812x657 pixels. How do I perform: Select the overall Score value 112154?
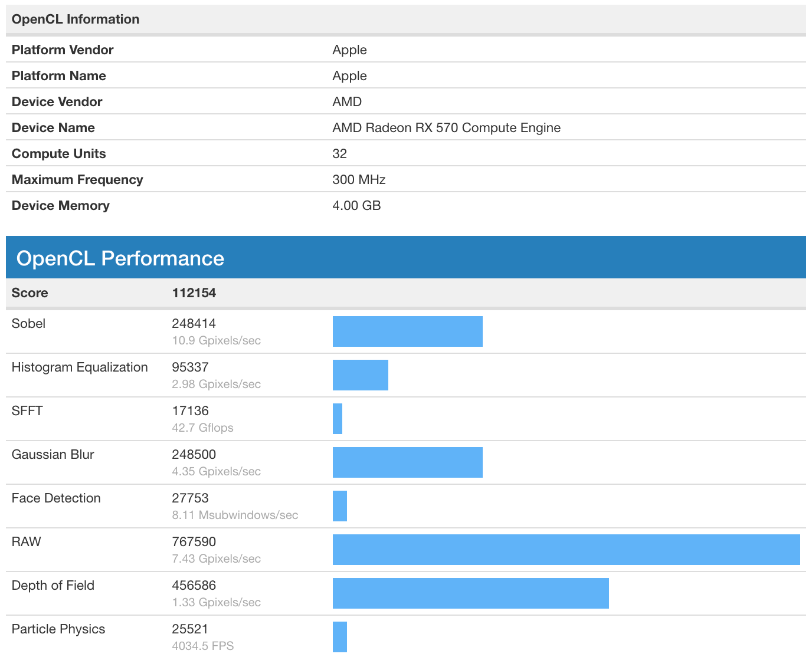point(194,293)
